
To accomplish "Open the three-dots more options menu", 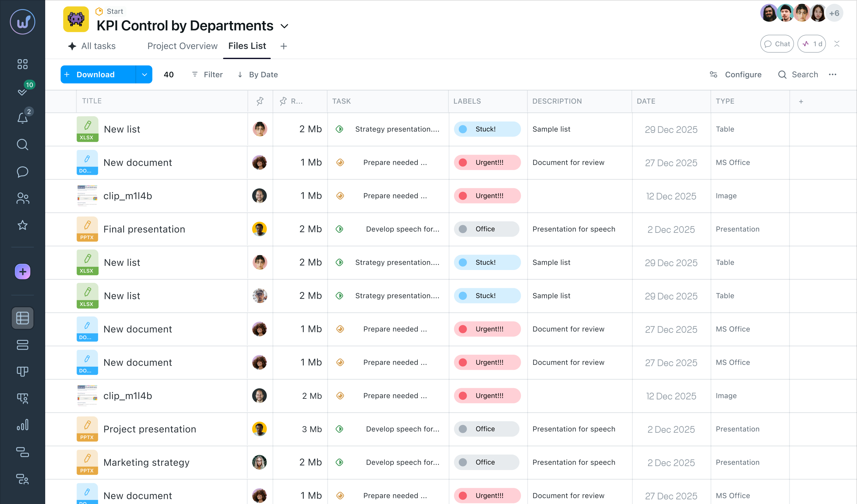I will [x=832, y=74].
